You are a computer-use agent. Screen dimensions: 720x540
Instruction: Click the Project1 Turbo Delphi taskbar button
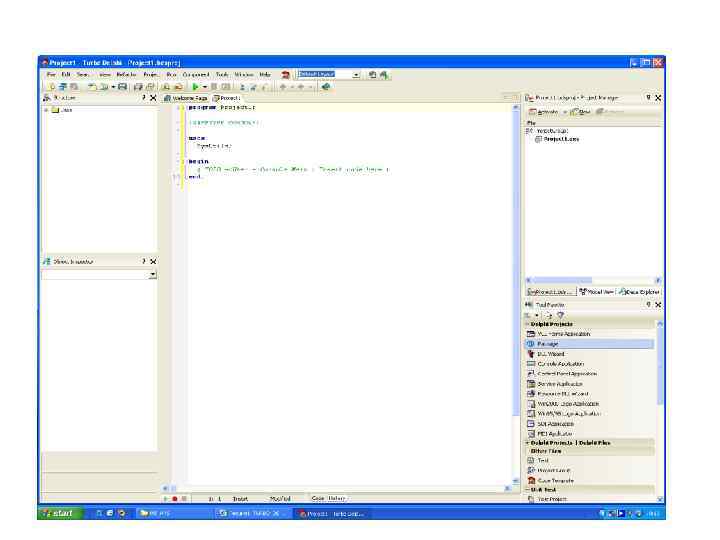332,514
